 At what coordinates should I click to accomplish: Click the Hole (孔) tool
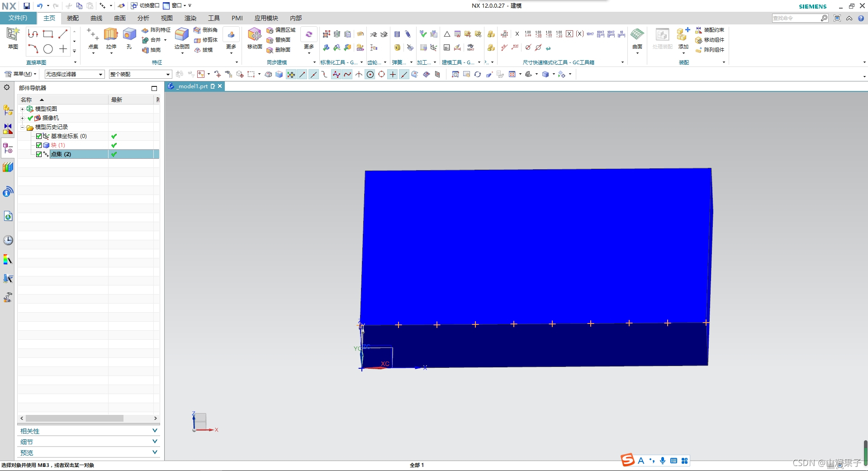[x=129, y=38]
